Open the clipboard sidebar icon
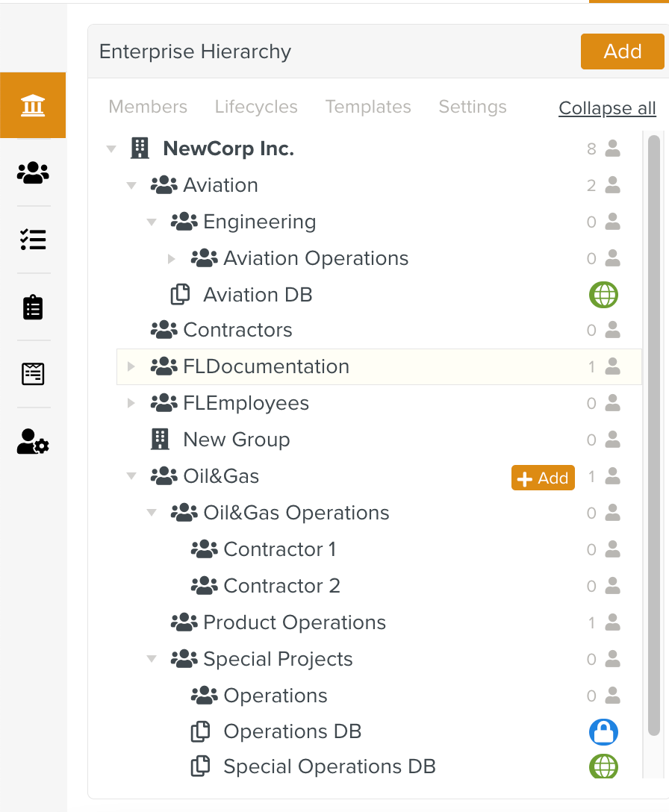Viewport: 669px width, 812px height. (x=33, y=307)
